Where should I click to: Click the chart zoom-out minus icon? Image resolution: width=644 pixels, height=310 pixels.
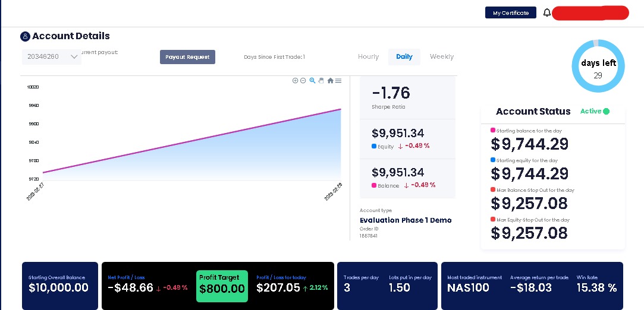click(x=303, y=80)
